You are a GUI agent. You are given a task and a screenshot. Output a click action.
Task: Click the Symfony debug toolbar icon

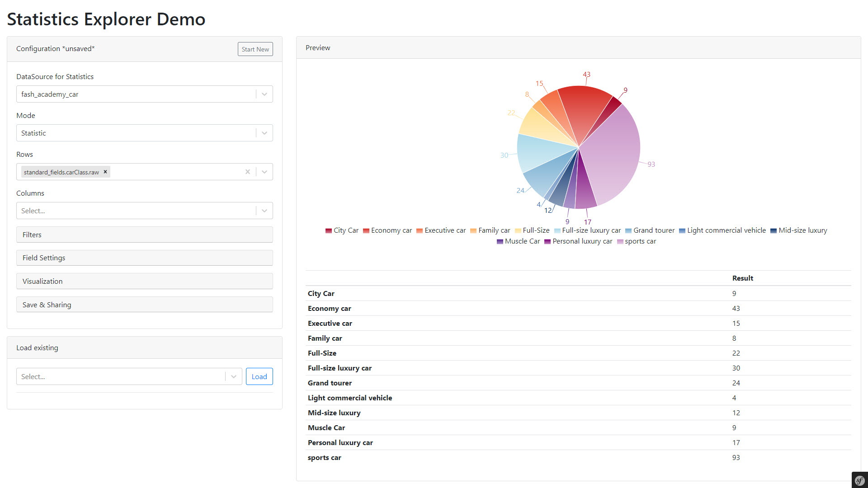(x=859, y=480)
